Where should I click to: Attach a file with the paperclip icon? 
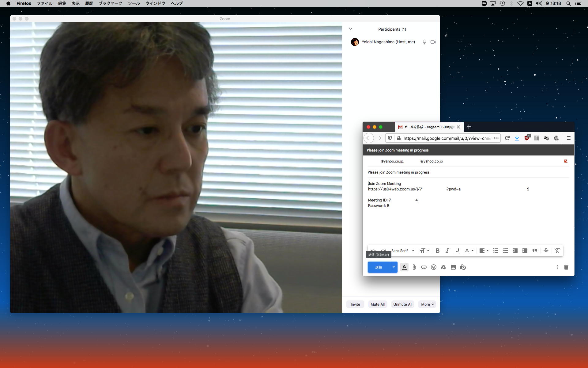[x=414, y=267]
